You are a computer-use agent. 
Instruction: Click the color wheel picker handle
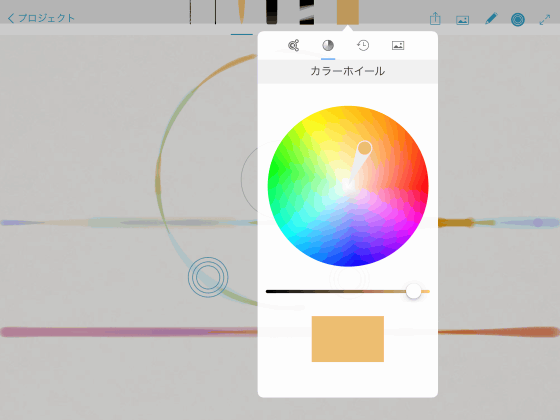tap(364, 148)
